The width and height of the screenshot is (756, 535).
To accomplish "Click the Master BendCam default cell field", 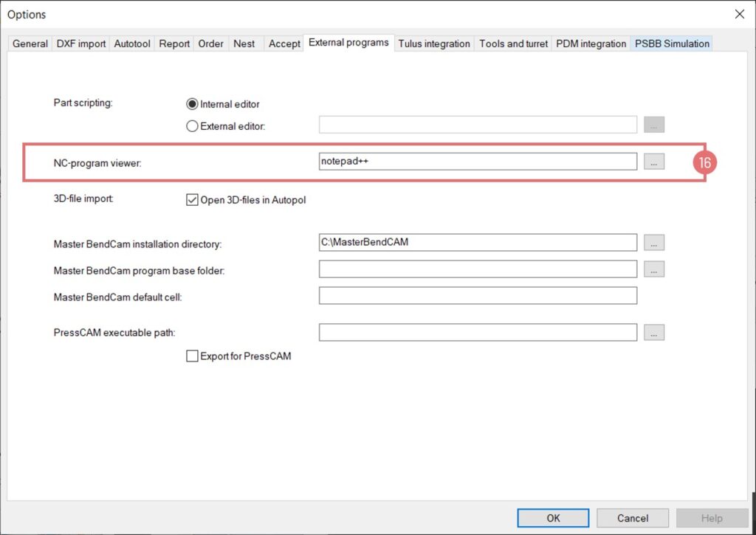I will tap(477, 296).
